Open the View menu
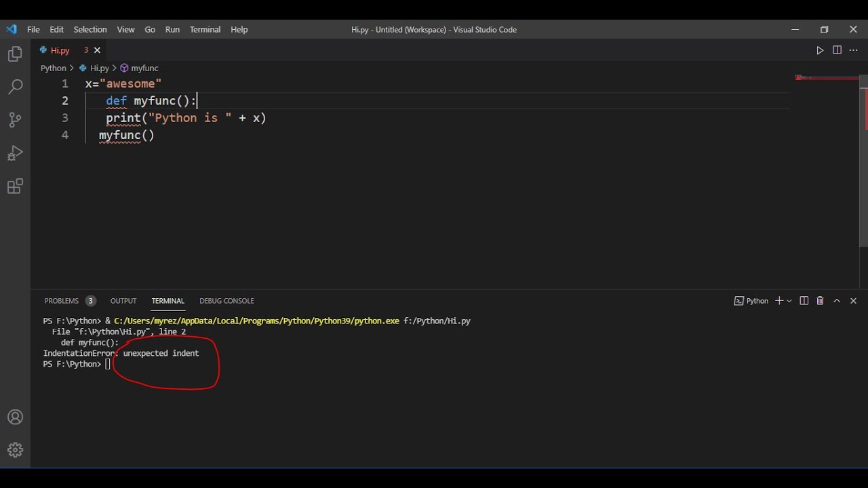 (125, 29)
